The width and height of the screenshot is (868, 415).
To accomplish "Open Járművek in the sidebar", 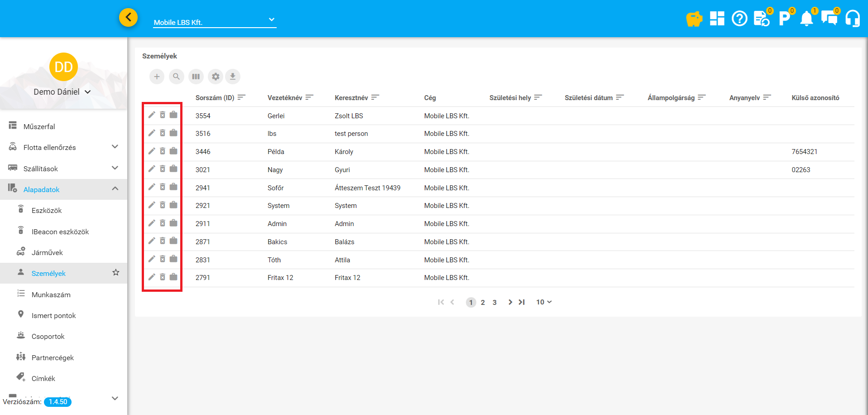I will click(x=47, y=253).
